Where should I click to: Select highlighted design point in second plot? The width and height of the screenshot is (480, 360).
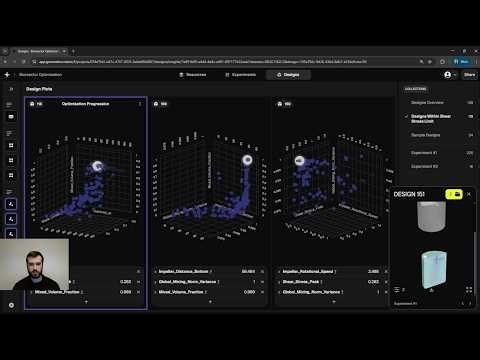(x=247, y=160)
